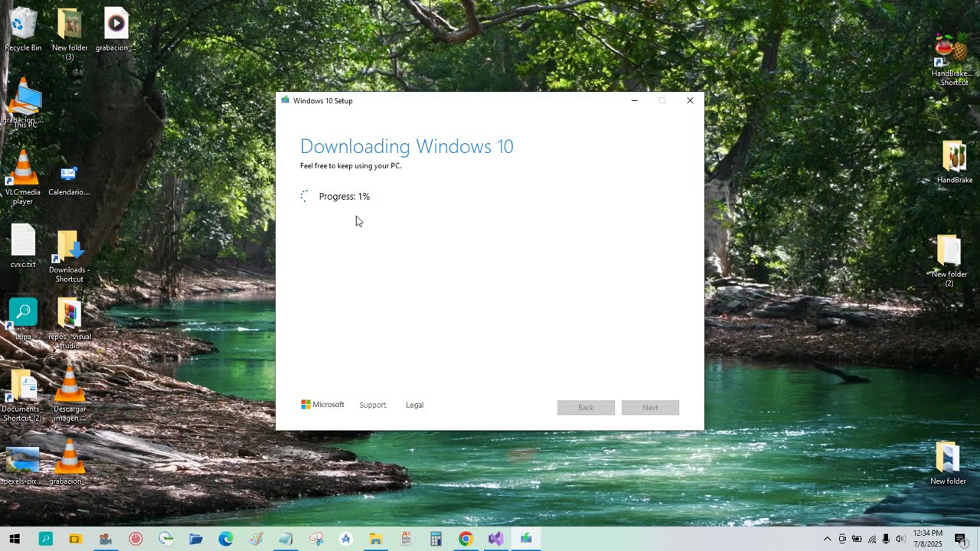The width and height of the screenshot is (980, 551).
Task: Open the Paint palette taskbar icon
Action: [255, 539]
